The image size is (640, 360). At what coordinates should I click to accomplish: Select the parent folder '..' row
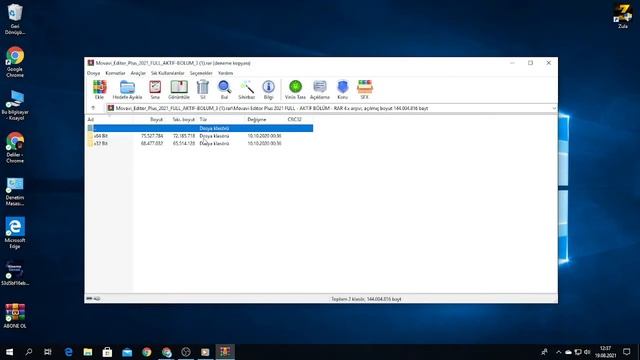(x=200, y=128)
